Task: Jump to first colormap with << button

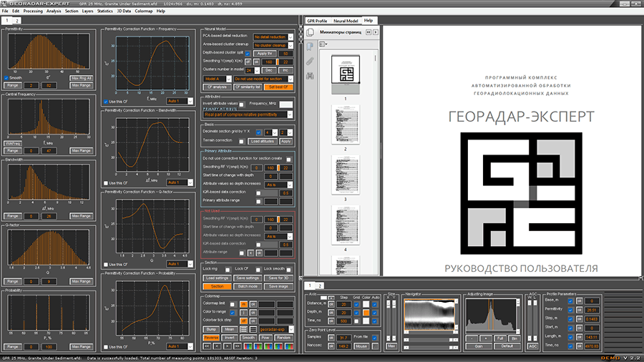Action: click(208, 345)
